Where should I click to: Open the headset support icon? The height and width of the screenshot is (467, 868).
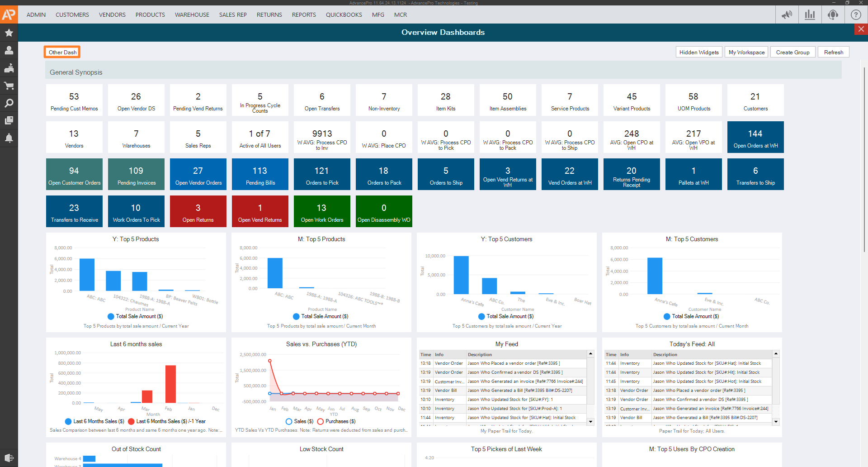click(833, 14)
